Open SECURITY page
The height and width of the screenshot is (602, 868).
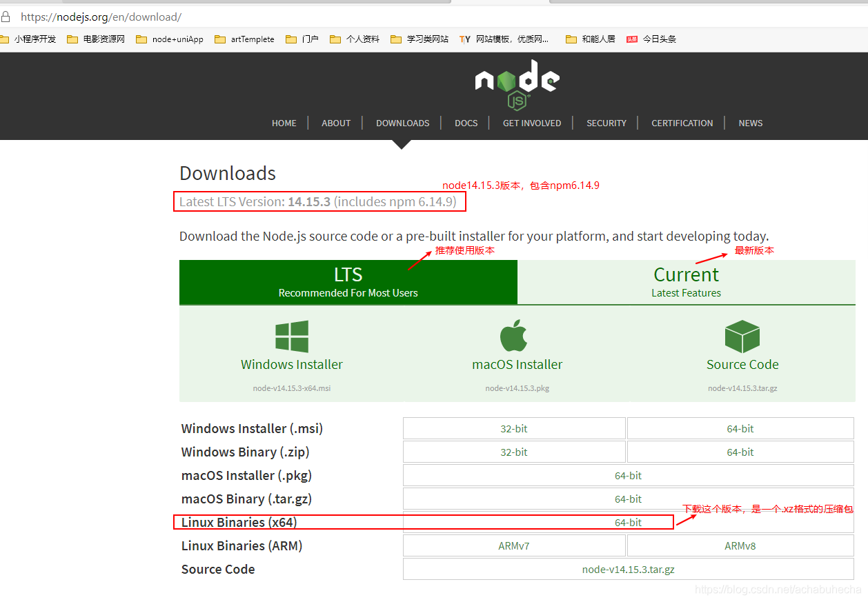pyautogui.click(x=606, y=123)
